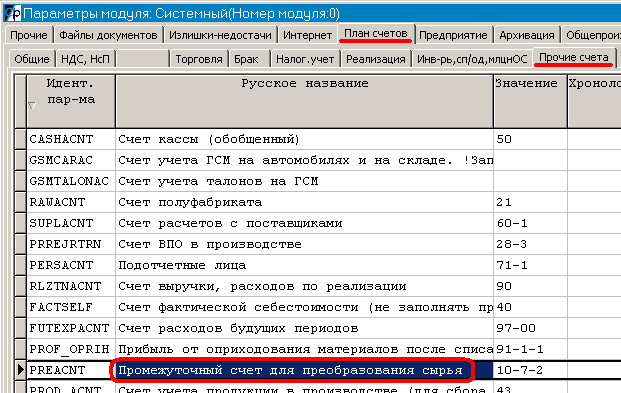Select the Прочие счета sub-tab

point(573,57)
